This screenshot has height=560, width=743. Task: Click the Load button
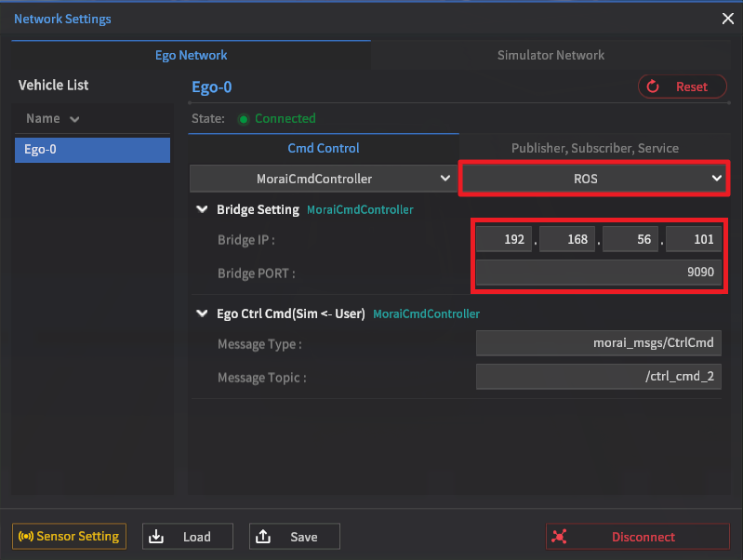187,537
